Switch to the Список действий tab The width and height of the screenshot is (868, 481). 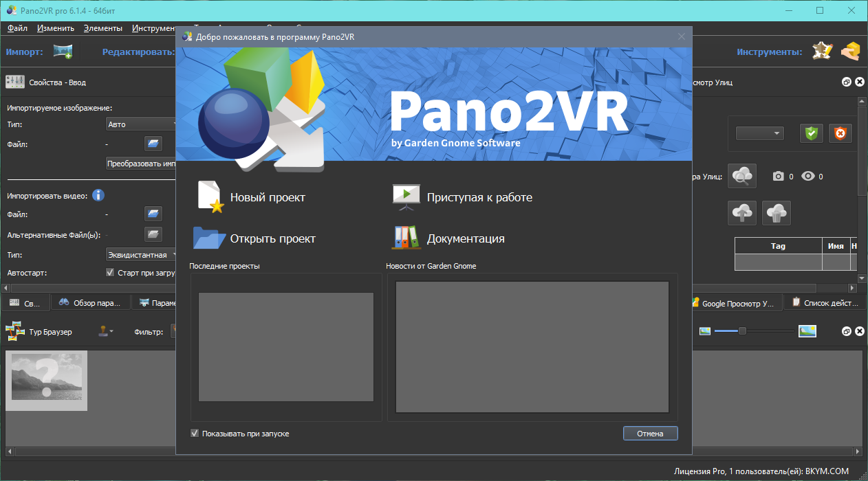825,302
